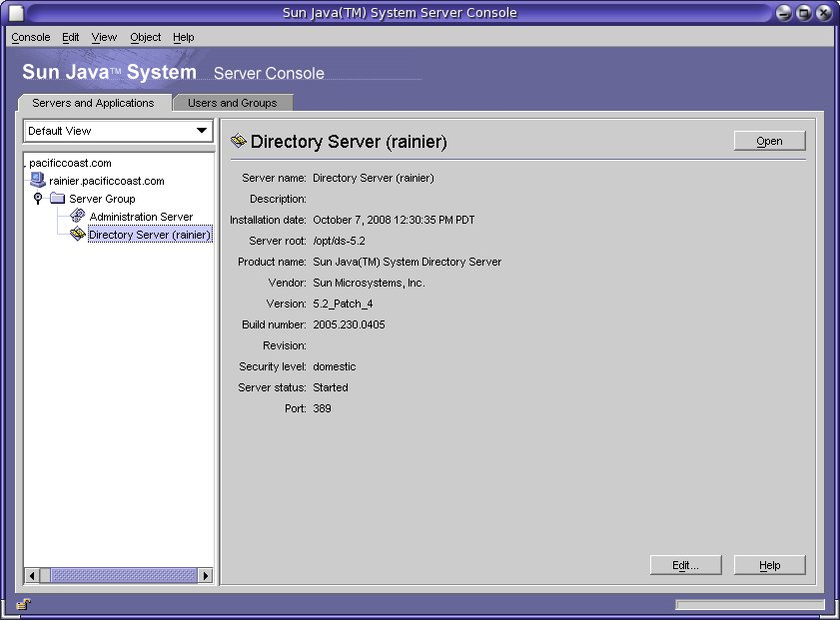Select pacificcoast.com domain in tree
Screen dimensions: 840x620
tap(70, 163)
